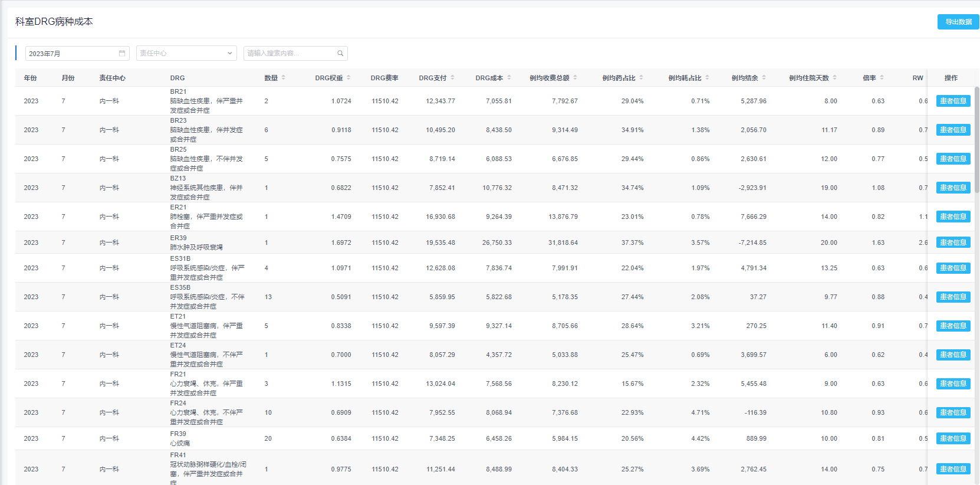Click the 导出数据 export button
The image size is (980, 485).
tap(958, 22)
